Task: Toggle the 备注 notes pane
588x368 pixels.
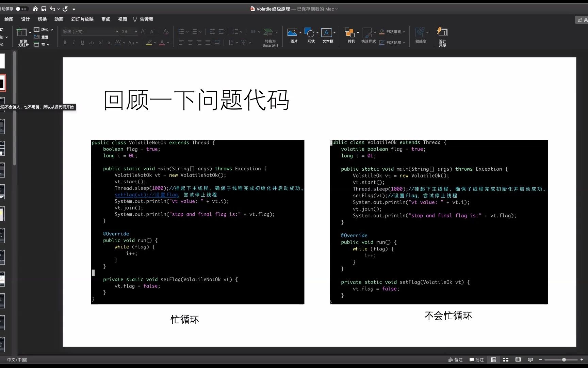Action: tap(455, 359)
